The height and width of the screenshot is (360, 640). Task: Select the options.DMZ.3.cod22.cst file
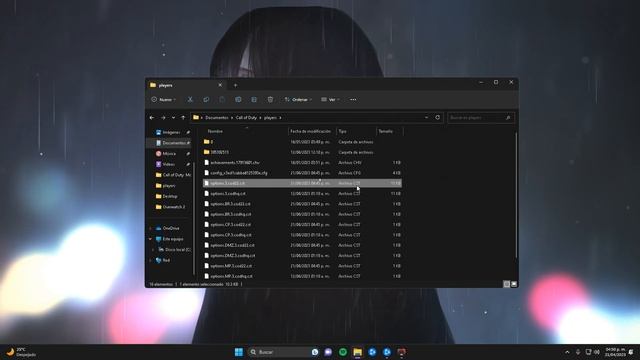tap(302, 245)
